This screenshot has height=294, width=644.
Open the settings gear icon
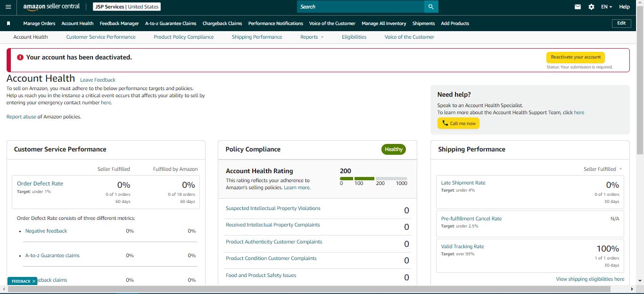coord(591,7)
